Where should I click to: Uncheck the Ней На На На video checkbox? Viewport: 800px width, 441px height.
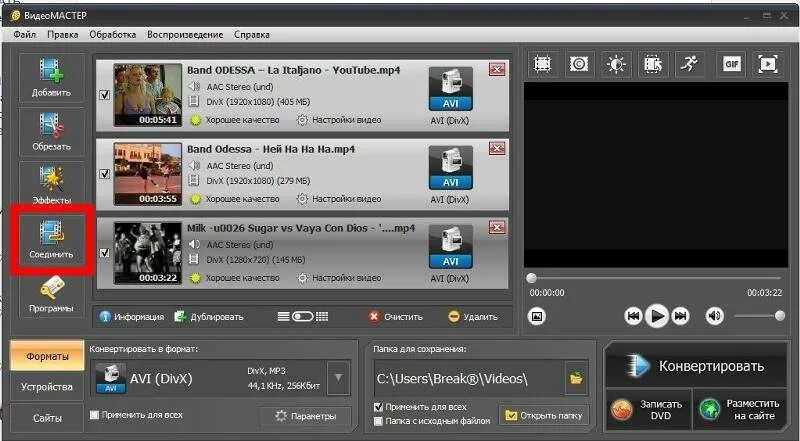pos(105,174)
